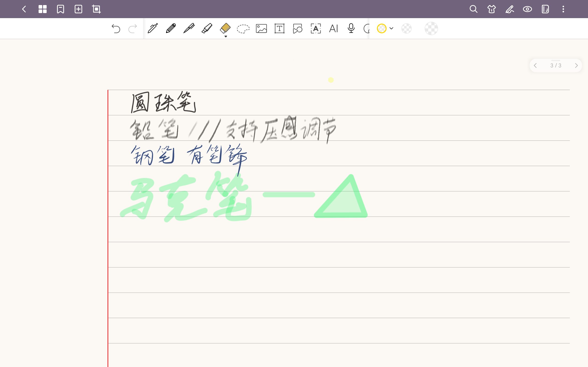The height and width of the screenshot is (367, 588).
Task: Select the Highlighter tool
Action: coord(207,28)
